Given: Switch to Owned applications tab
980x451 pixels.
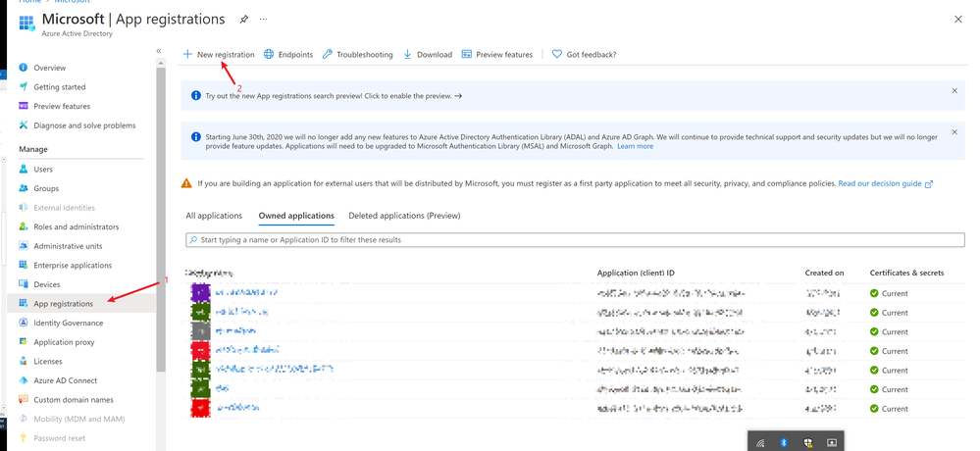Looking at the screenshot, I should coord(296,216).
